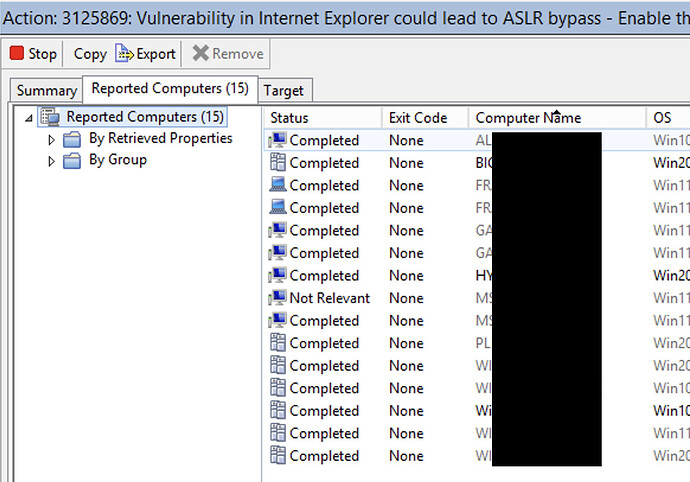
Task: Click the By Retrieved Properties folder icon
Action: [x=72, y=140]
